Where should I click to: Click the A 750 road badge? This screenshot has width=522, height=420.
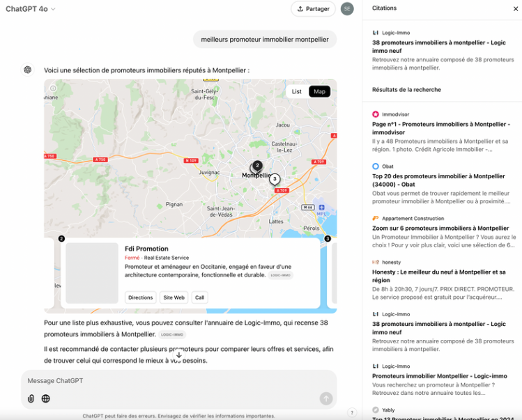[x=100, y=160]
